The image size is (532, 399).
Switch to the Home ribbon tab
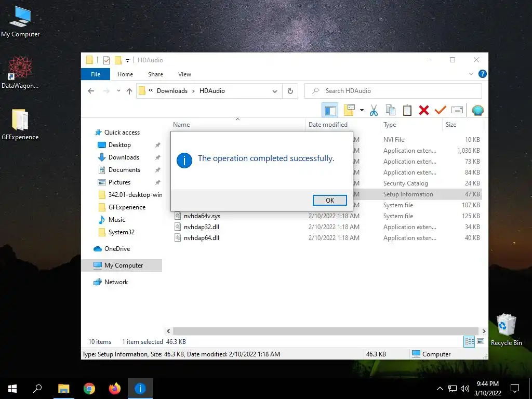click(125, 74)
